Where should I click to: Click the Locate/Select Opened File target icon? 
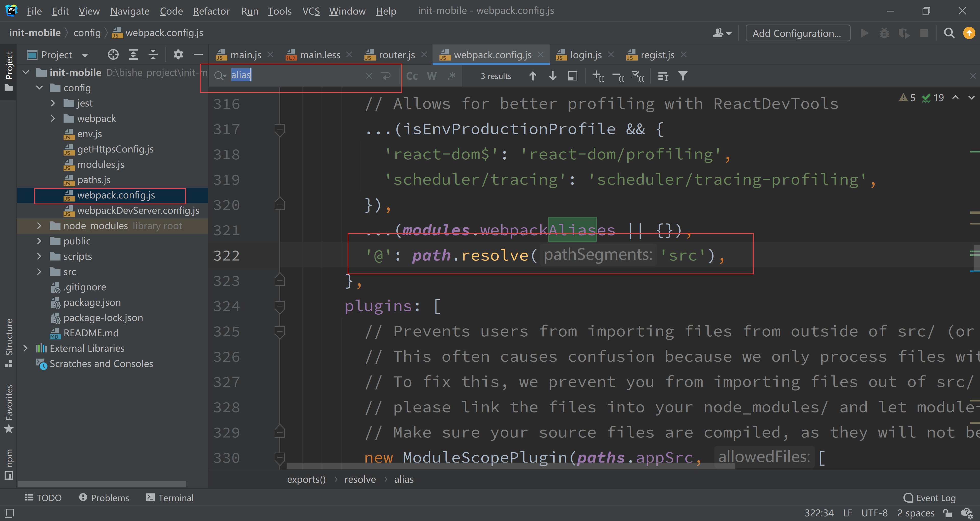113,55
